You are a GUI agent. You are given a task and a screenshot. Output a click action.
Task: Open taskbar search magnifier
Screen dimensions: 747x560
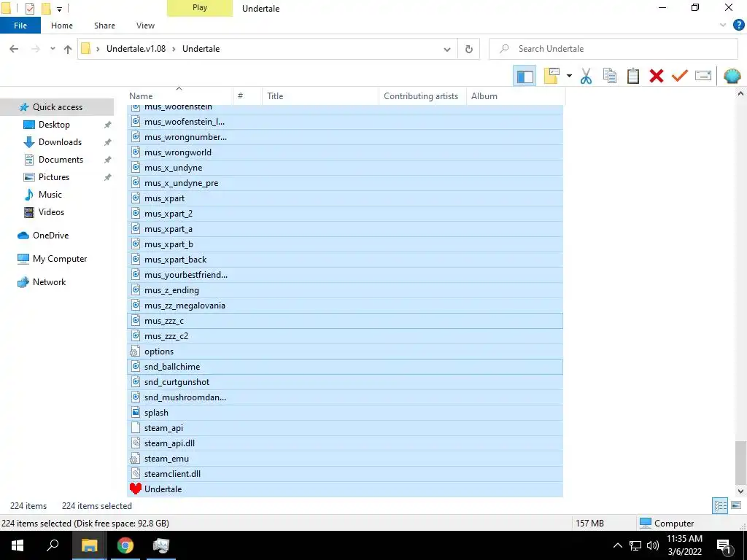[53, 545]
